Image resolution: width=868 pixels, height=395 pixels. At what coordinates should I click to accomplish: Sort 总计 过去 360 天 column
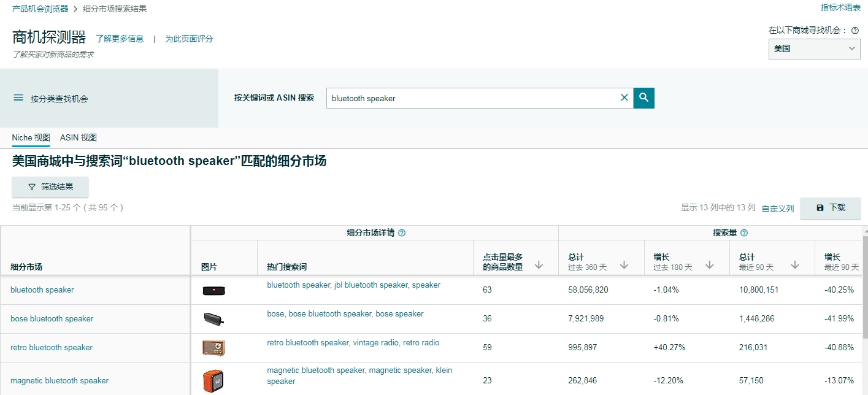[x=624, y=265]
